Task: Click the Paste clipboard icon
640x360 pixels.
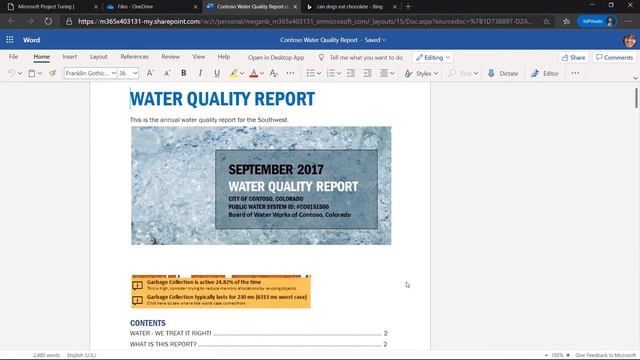Action: [x=31, y=73]
